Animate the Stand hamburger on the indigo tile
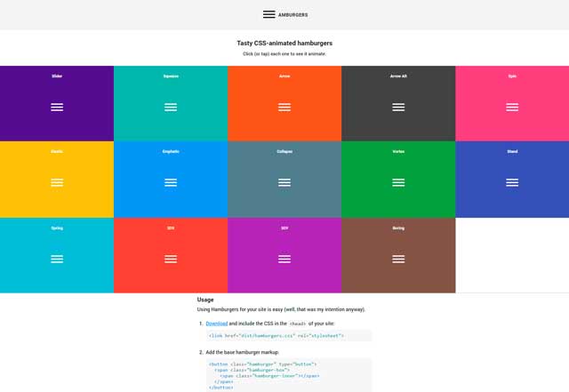Image resolution: width=569 pixels, height=392 pixels. coord(512,182)
